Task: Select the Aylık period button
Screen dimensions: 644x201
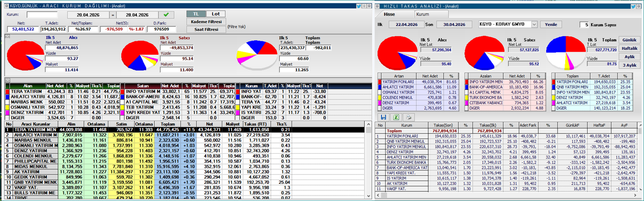Action: click(629, 57)
